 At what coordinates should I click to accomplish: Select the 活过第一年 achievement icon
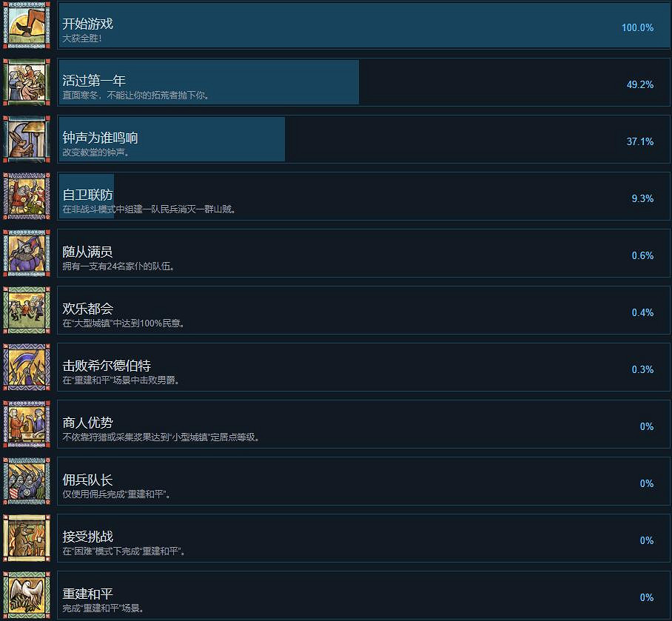(27, 82)
